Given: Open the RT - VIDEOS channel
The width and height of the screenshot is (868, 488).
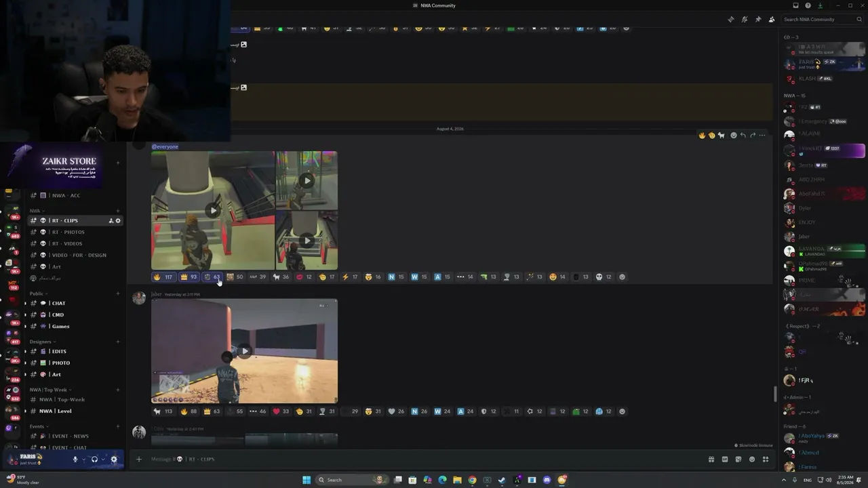Looking at the screenshot, I should (x=75, y=244).
